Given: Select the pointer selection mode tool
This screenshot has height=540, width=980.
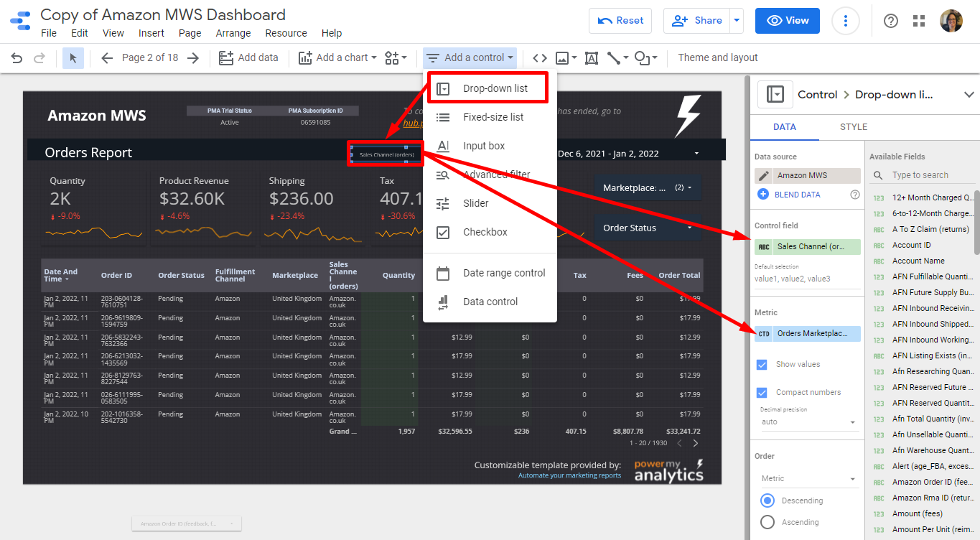Looking at the screenshot, I should point(73,58).
